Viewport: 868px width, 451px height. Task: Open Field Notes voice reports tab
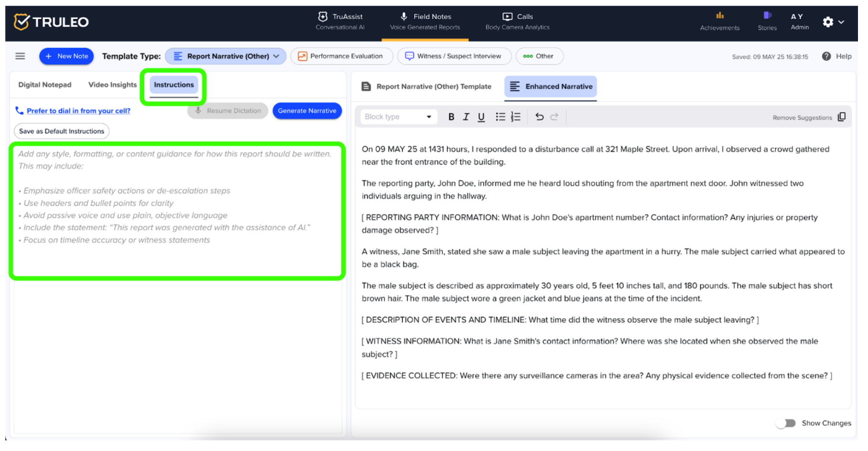click(x=425, y=21)
